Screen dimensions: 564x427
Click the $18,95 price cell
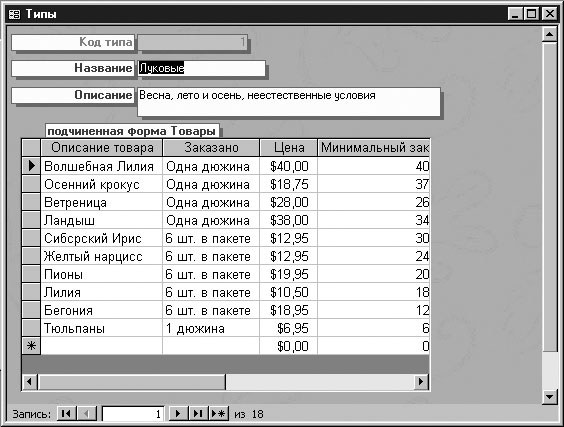point(288,310)
